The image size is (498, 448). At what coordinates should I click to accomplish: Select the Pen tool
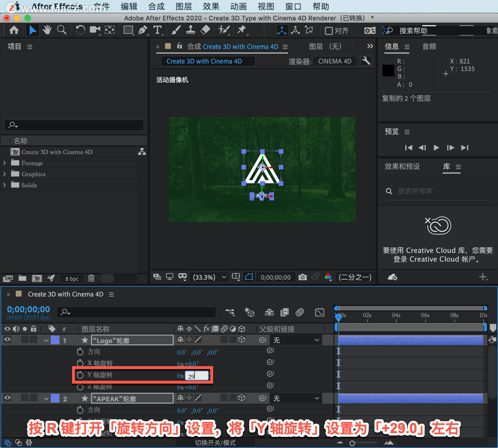click(x=143, y=30)
